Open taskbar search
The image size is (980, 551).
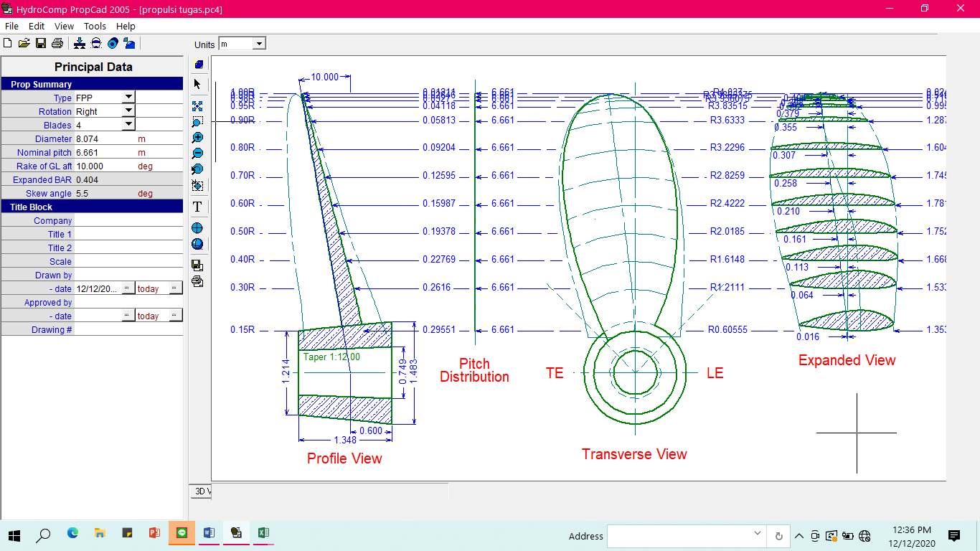tap(44, 534)
